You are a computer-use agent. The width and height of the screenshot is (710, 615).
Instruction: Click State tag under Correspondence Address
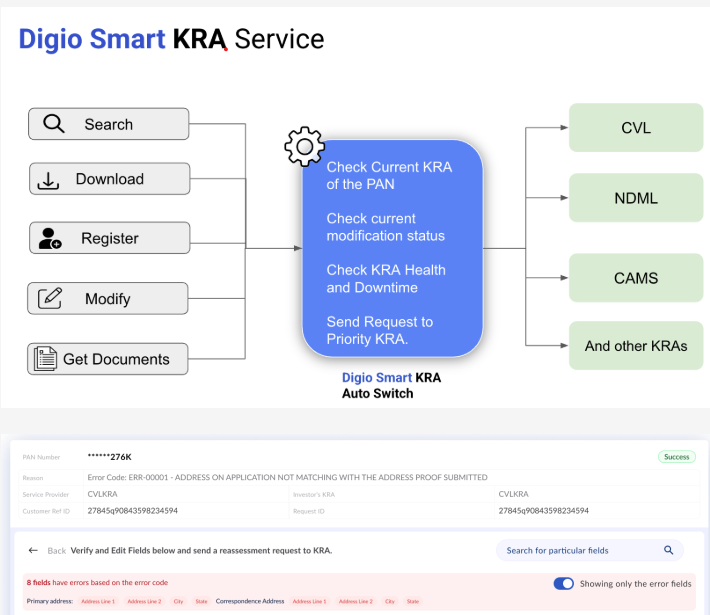tap(412, 601)
